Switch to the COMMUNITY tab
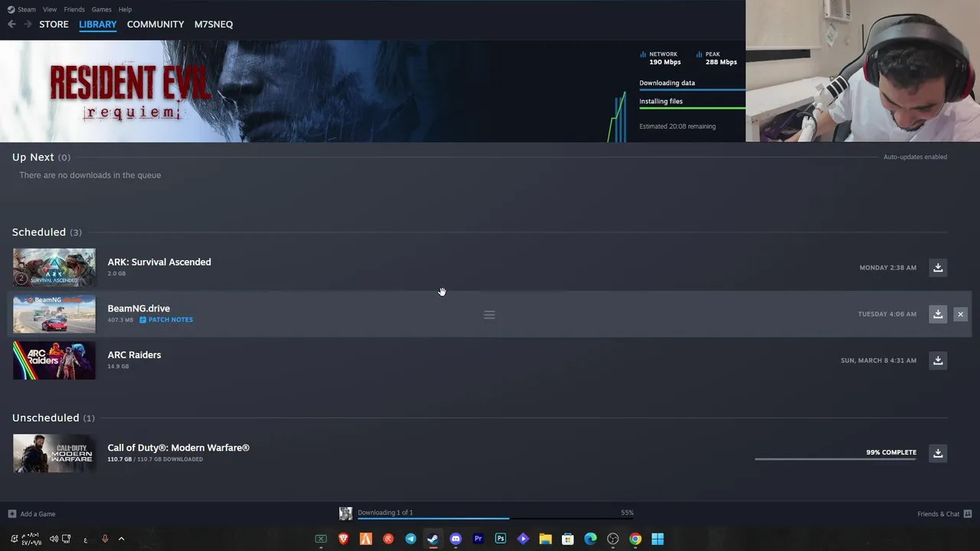This screenshot has height=551, width=980. (x=155, y=24)
